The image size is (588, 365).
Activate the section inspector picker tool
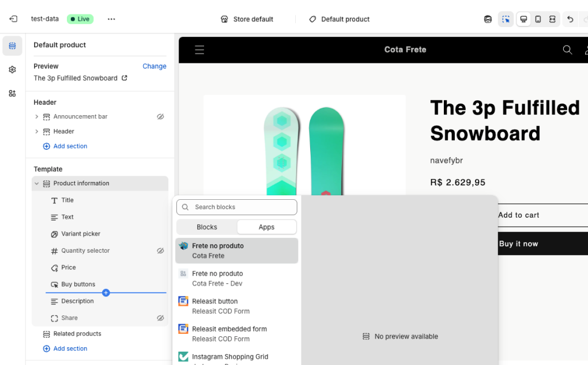pos(506,19)
